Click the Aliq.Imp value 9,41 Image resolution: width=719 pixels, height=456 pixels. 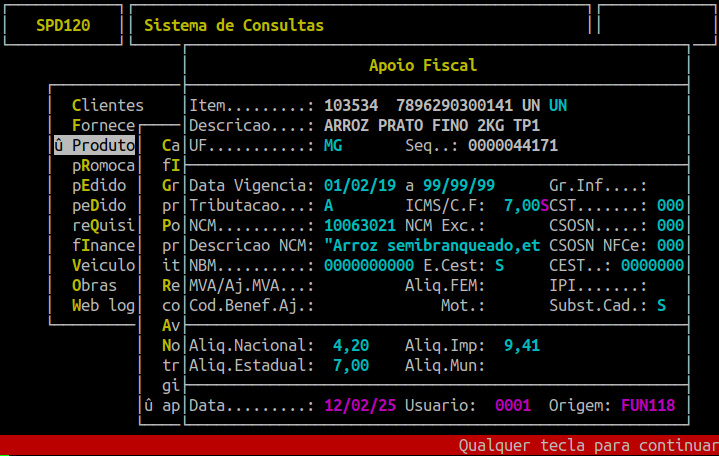click(522, 346)
